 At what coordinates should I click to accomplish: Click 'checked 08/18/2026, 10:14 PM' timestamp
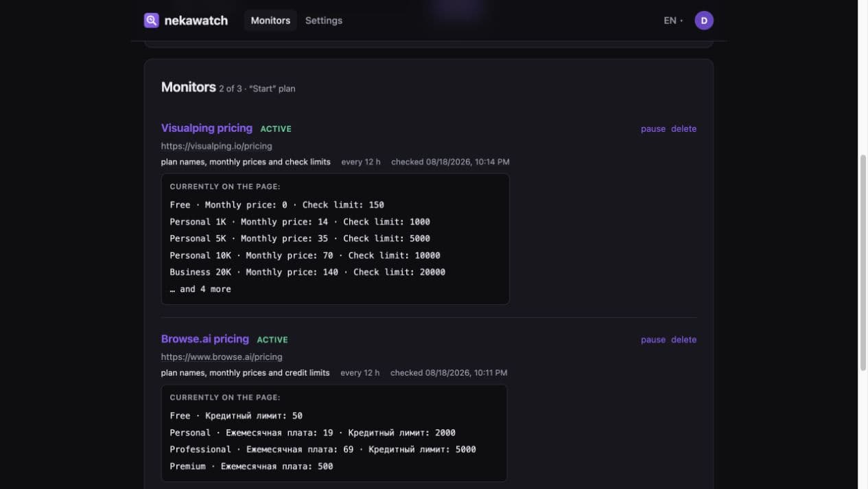tap(450, 162)
